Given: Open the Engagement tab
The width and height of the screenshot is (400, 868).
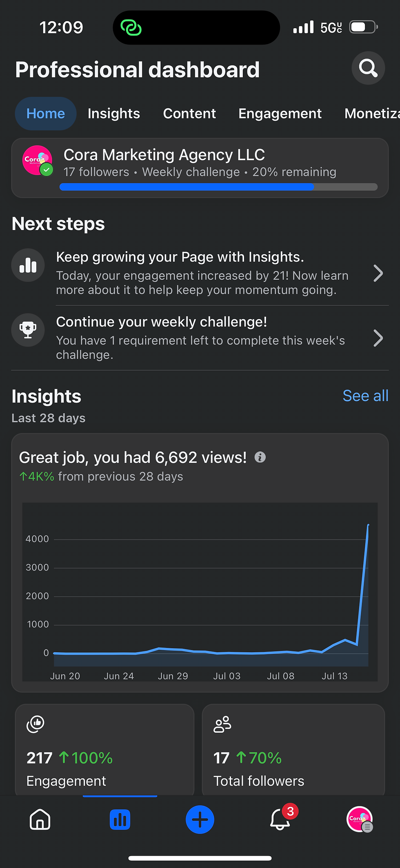Looking at the screenshot, I should (x=280, y=114).
